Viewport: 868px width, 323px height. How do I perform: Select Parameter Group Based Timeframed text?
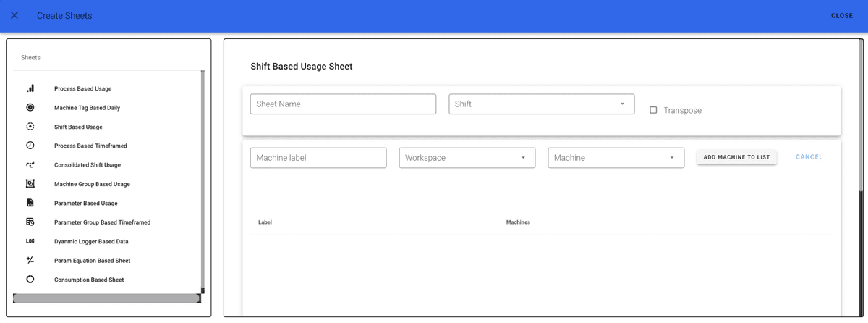point(102,222)
